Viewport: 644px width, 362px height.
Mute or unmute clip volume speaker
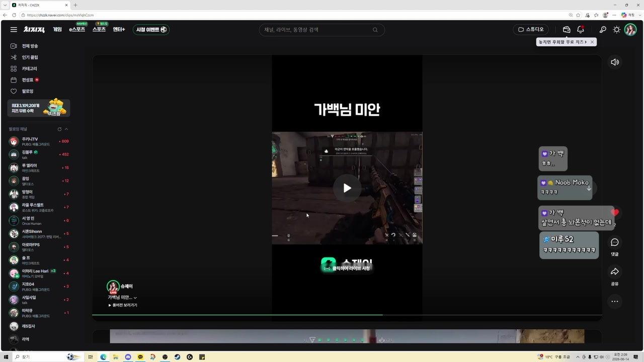coord(615,62)
